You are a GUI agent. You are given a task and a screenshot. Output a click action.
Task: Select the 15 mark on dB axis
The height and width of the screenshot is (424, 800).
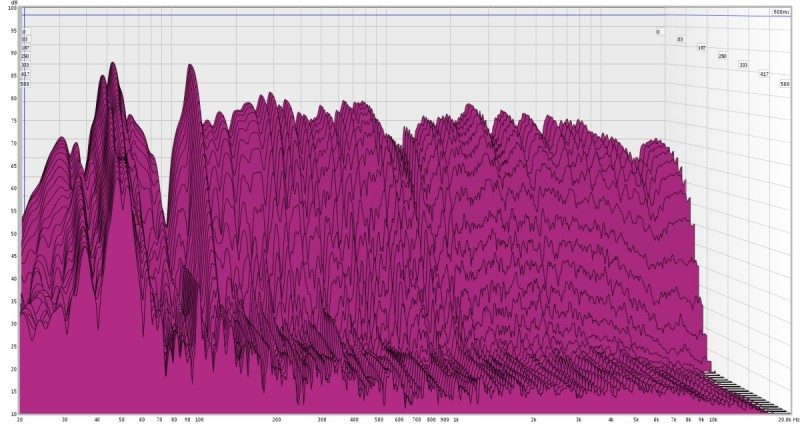(x=14, y=392)
